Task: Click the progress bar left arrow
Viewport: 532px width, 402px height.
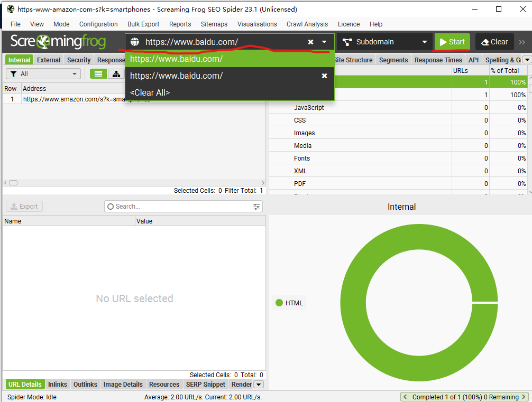Action: pyautogui.click(x=405, y=397)
